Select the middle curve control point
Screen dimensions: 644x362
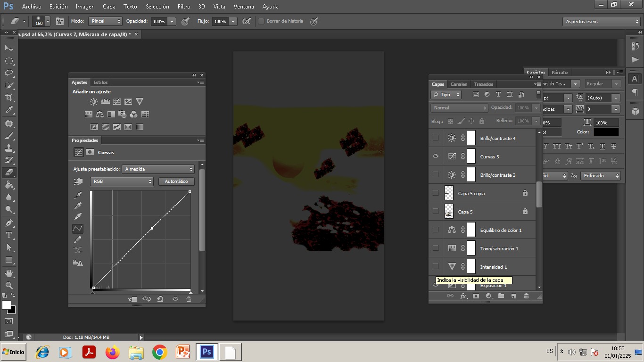[152, 229]
